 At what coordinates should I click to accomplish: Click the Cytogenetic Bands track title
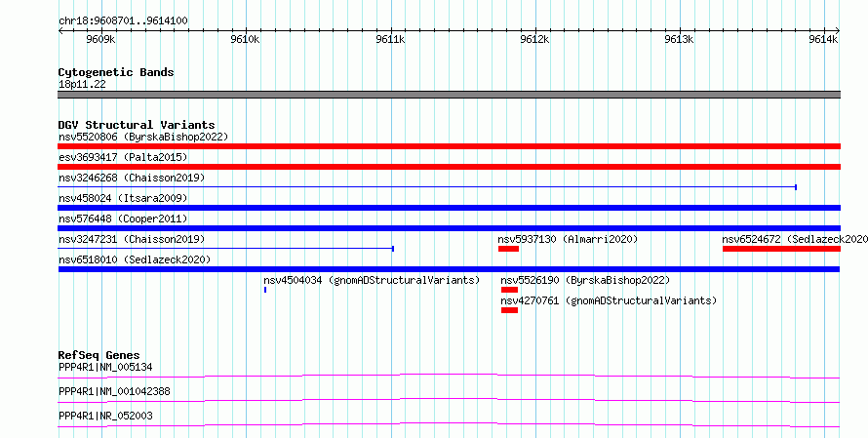116,72
